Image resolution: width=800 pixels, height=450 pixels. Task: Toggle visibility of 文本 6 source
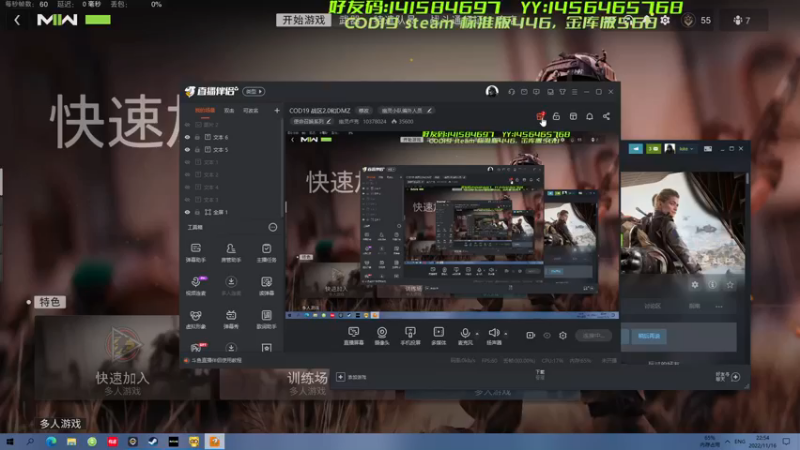click(187, 137)
